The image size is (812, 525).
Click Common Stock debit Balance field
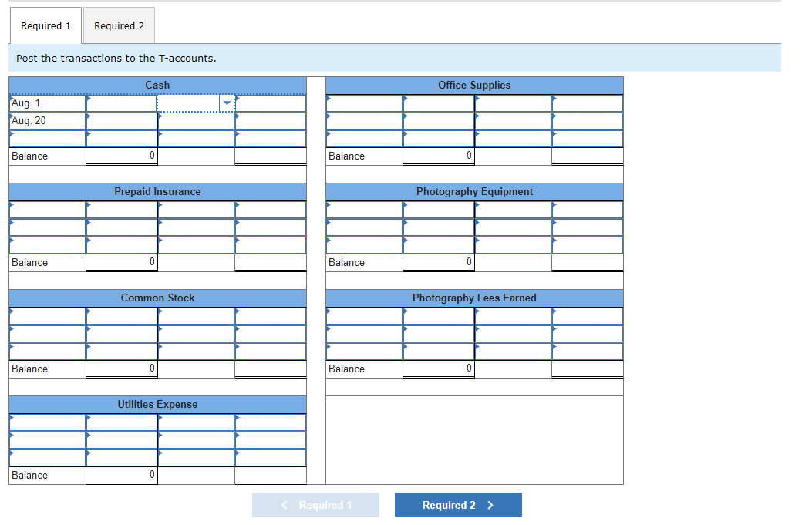(122, 369)
